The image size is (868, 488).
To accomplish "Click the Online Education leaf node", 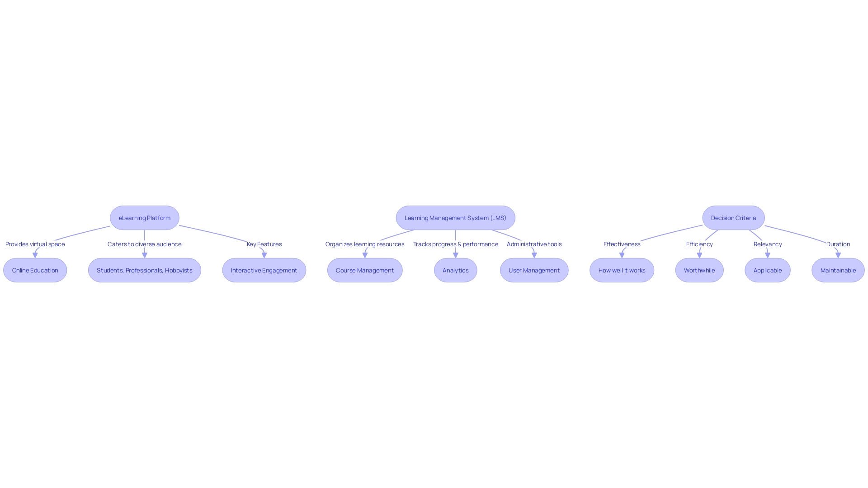I will pyautogui.click(x=34, y=270).
